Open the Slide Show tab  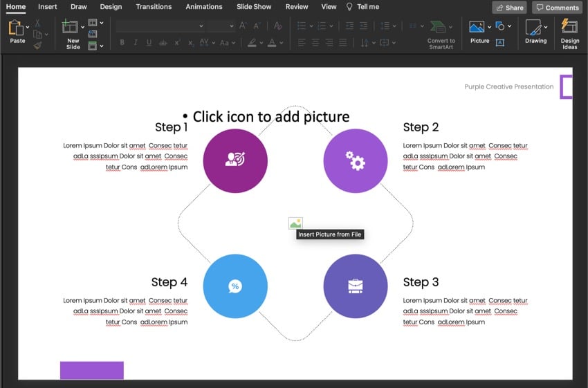click(254, 7)
